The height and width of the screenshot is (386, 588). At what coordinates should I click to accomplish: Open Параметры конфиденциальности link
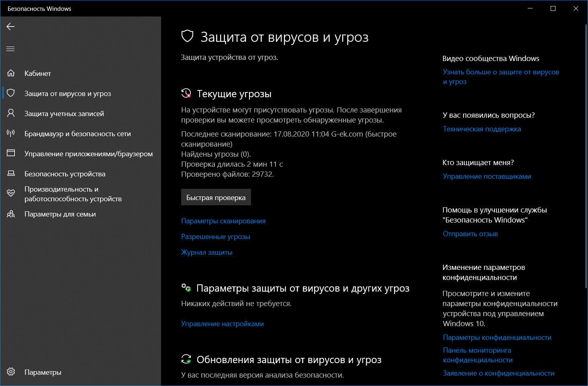(x=497, y=337)
